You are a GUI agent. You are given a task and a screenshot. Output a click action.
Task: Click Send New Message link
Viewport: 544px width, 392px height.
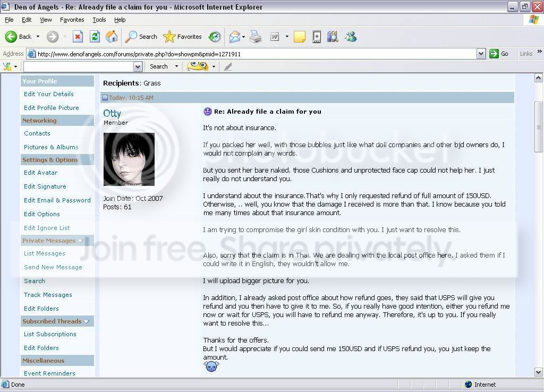click(x=53, y=267)
